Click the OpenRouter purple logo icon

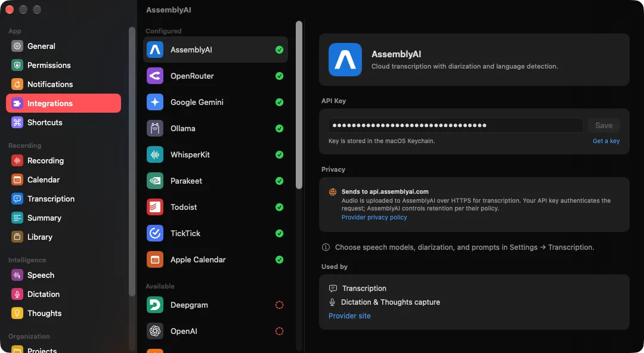155,76
